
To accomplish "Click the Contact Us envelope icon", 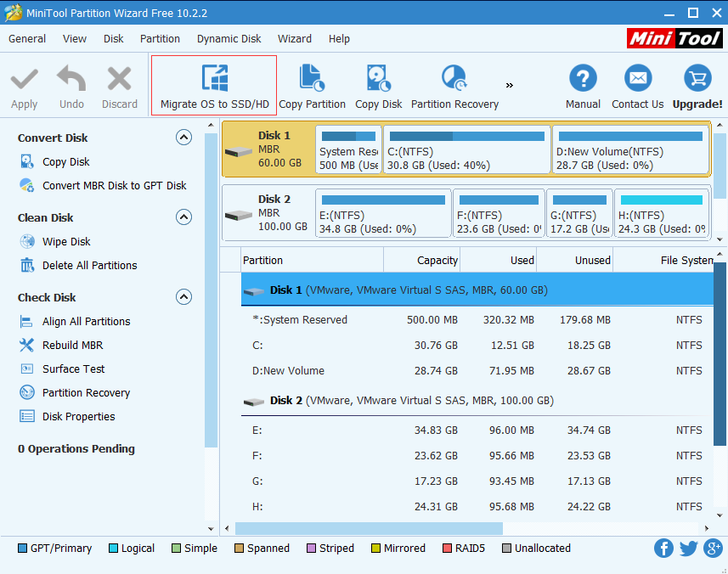I will click(637, 78).
